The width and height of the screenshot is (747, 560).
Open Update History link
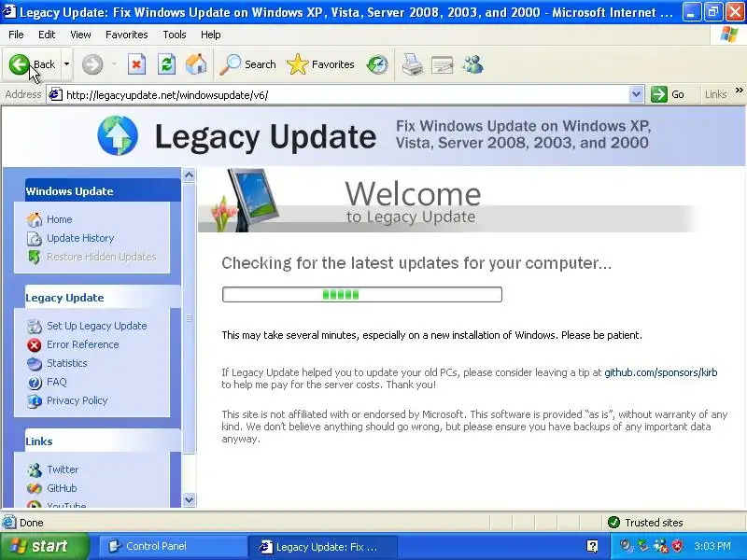click(80, 238)
